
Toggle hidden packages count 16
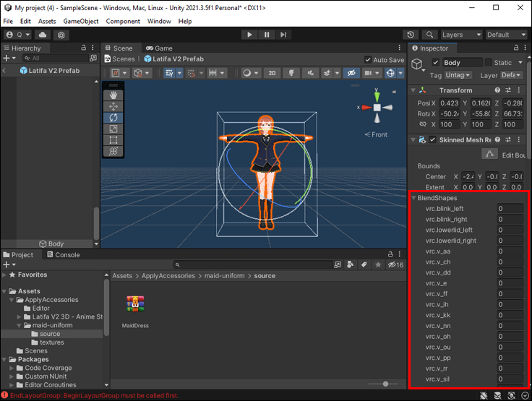[395, 264]
